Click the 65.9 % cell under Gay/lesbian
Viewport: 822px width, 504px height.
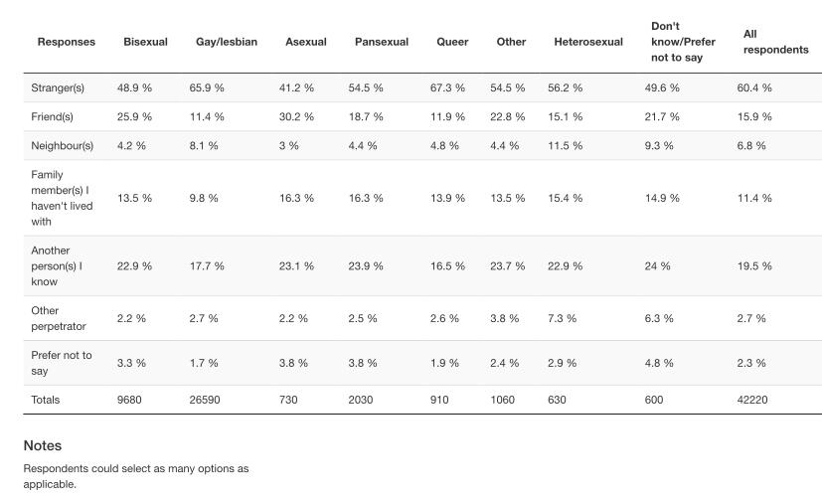pos(207,87)
